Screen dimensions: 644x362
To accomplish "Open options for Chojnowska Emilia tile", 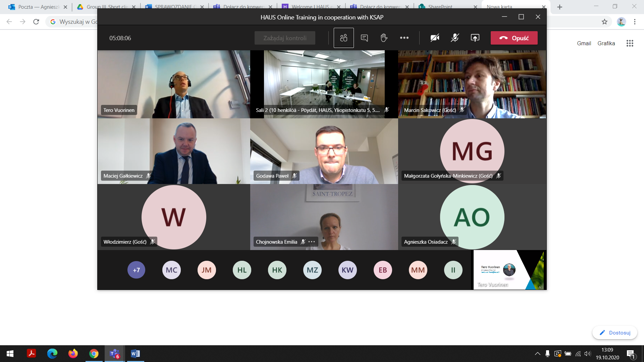I will (x=312, y=242).
